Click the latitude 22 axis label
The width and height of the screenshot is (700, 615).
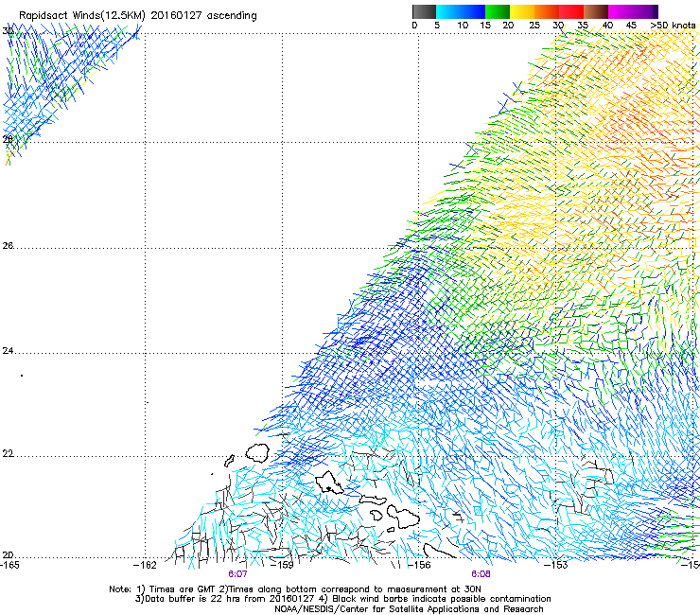click(x=8, y=453)
